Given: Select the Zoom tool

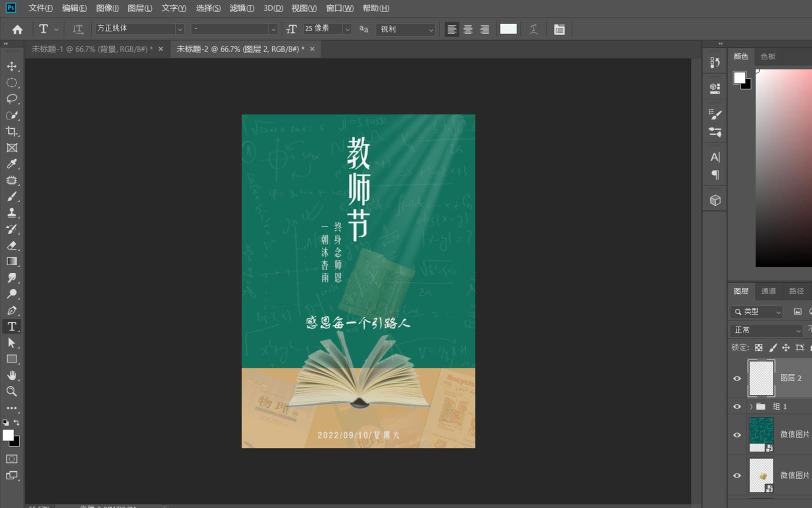Looking at the screenshot, I should [x=11, y=391].
